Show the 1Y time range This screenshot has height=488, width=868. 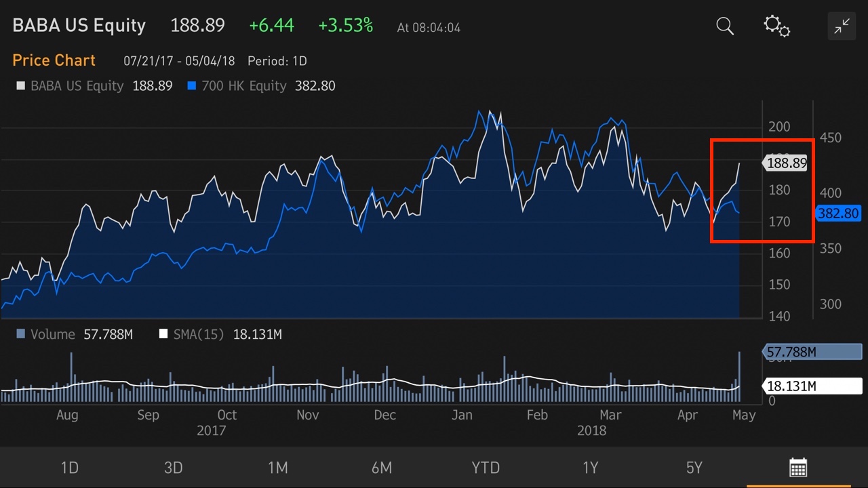tap(590, 468)
